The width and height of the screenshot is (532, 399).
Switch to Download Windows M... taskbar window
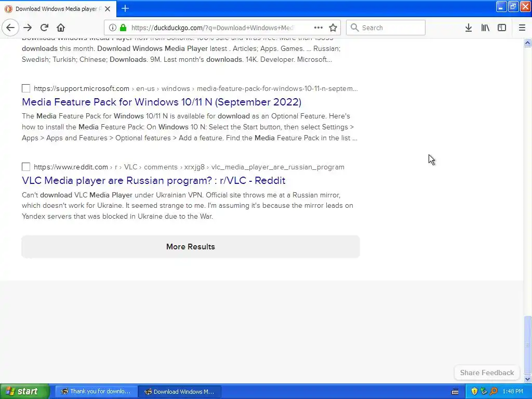[x=180, y=391]
